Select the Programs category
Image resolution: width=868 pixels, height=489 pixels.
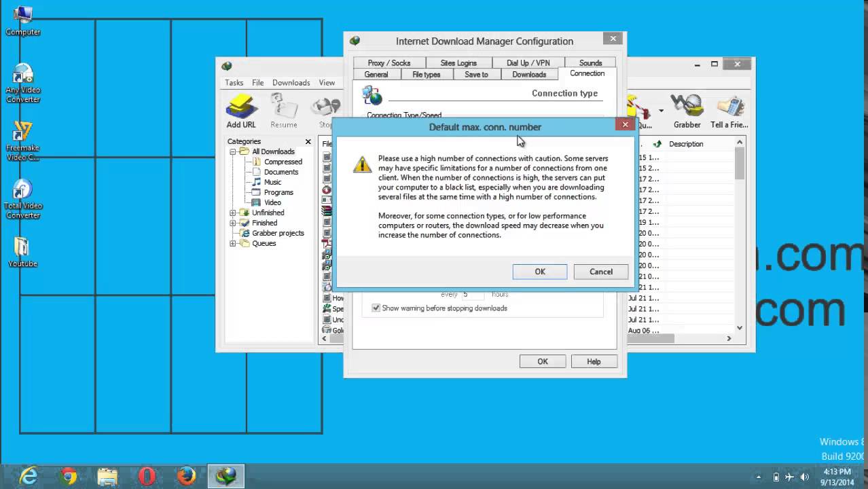coord(278,192)
